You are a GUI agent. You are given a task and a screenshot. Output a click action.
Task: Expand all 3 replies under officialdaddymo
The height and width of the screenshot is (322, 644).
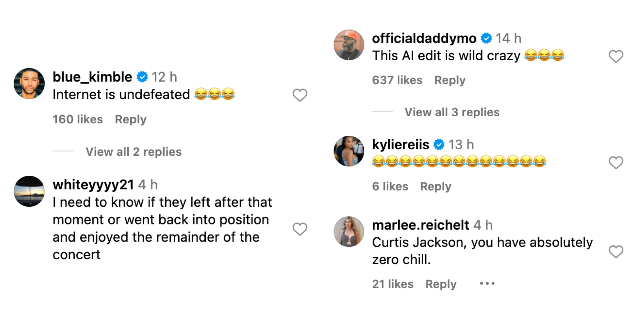pos(452,112)
